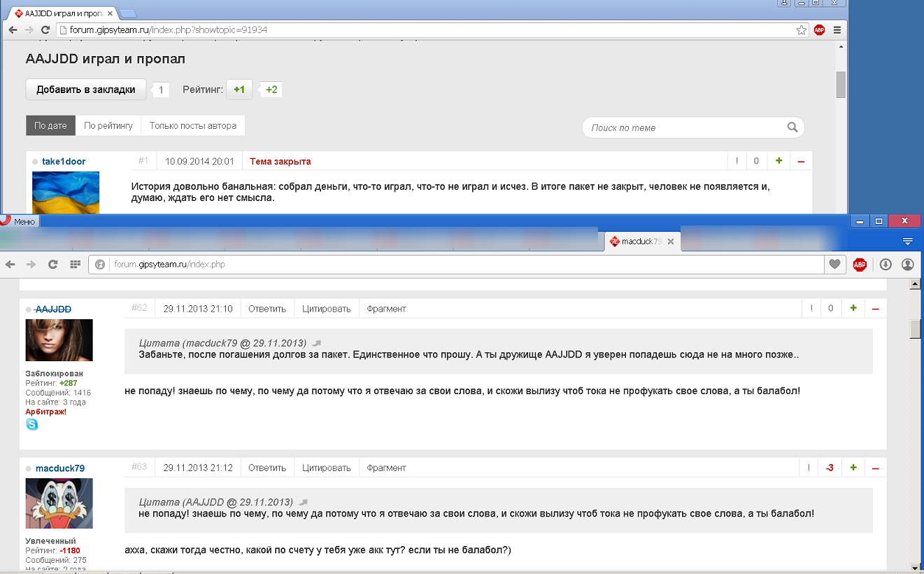Click the site info globe in Opera's address bar

pos(100,264)
